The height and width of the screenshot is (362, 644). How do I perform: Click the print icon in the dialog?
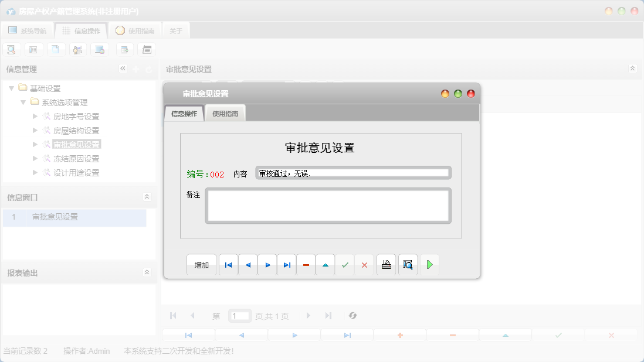point(386,264)
